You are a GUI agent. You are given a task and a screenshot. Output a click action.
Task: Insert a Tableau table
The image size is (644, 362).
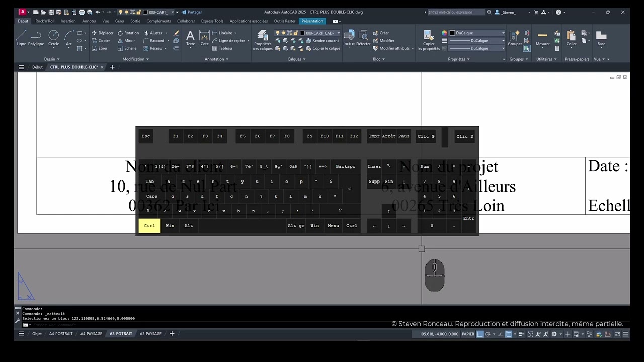(x=222, y=48)
